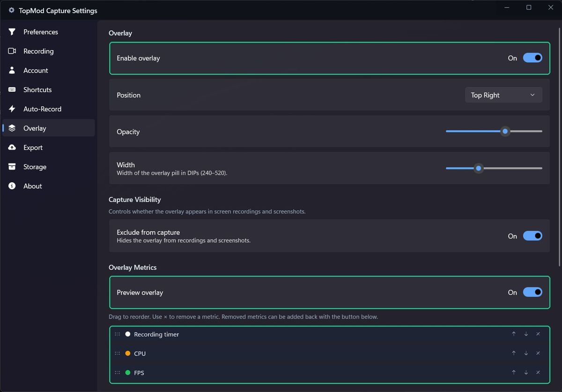
Task: Open Account page in sidebar
Action: pyautogui.click(x=49, y=70)
